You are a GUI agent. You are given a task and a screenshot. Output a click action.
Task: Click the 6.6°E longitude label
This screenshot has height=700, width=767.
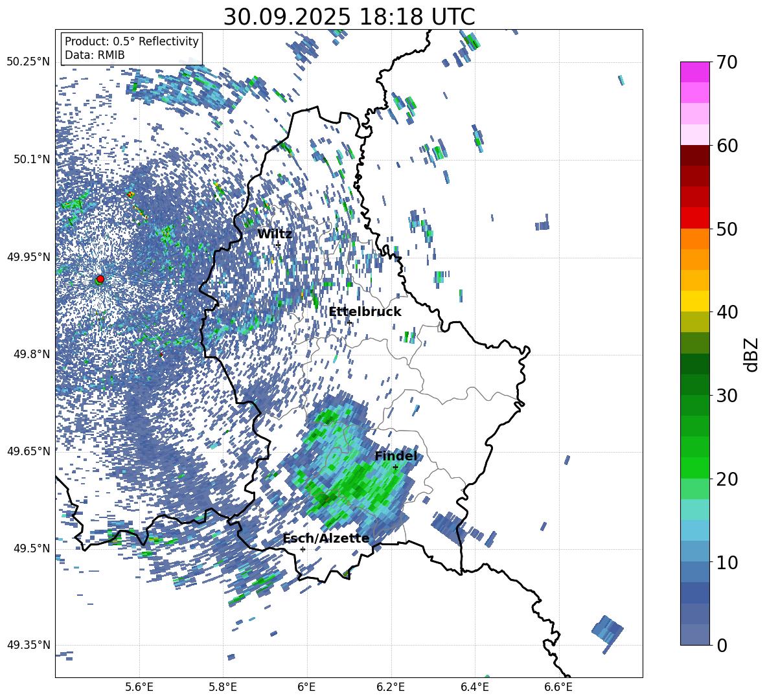tap(558, 688)
